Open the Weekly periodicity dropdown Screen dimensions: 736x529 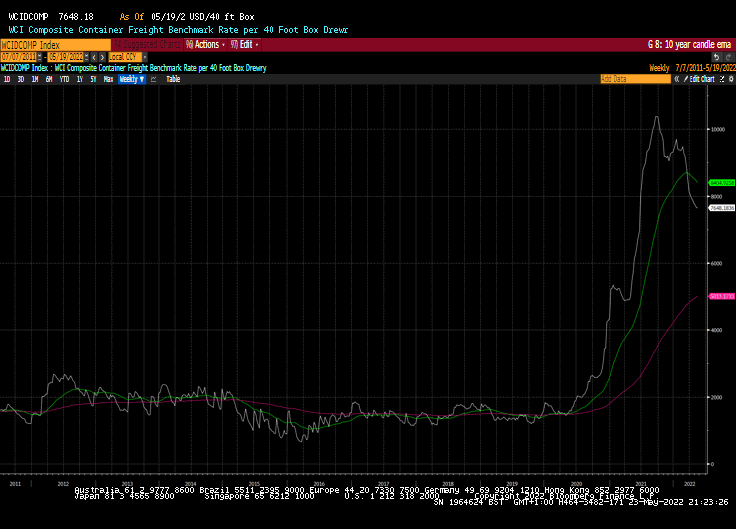(x=131, y=78)
